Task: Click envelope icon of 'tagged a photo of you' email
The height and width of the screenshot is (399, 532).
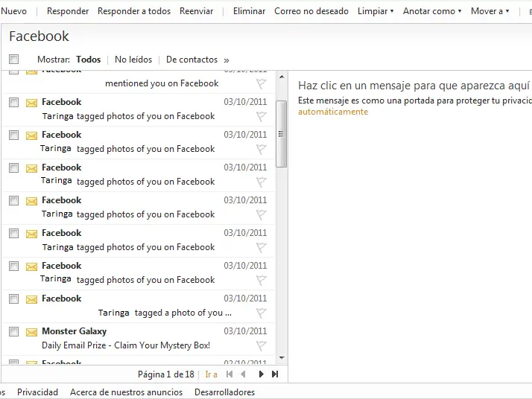Action: [x=31, y=299]
